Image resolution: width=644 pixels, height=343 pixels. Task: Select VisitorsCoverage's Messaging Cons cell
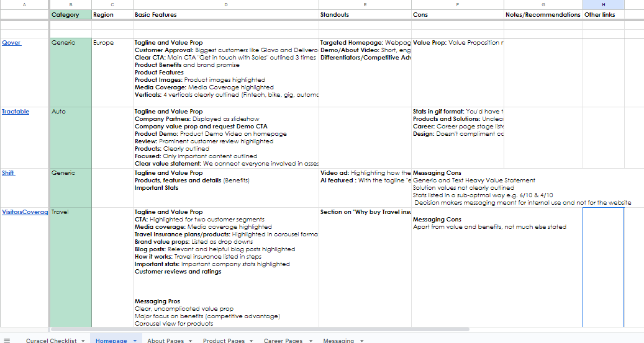(458, 267)
